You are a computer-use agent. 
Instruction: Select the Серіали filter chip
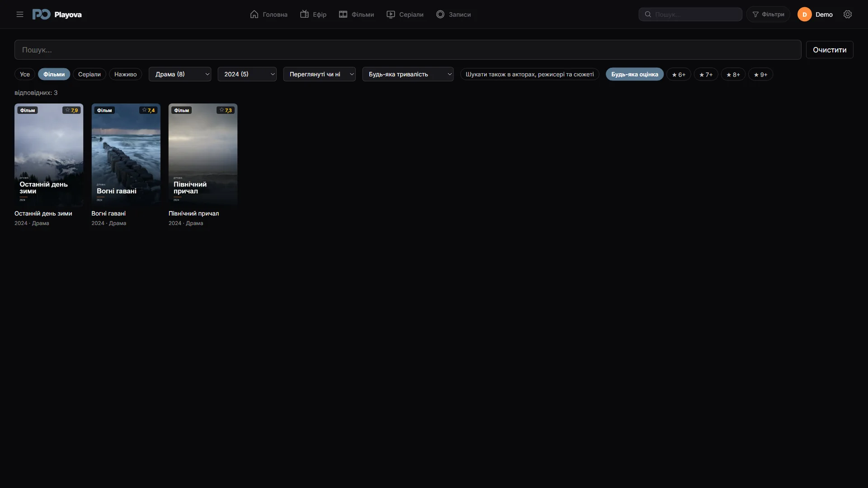[90, 74]
